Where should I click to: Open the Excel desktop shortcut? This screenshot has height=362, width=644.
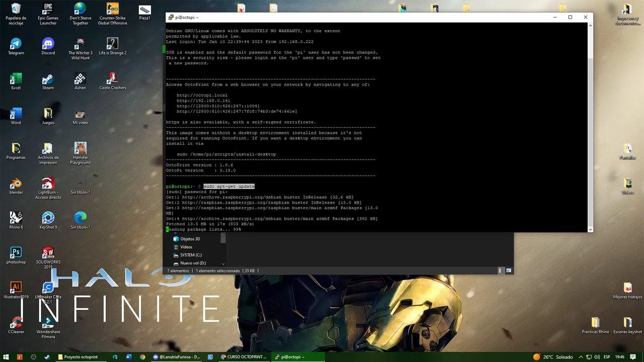click(16, 81)
